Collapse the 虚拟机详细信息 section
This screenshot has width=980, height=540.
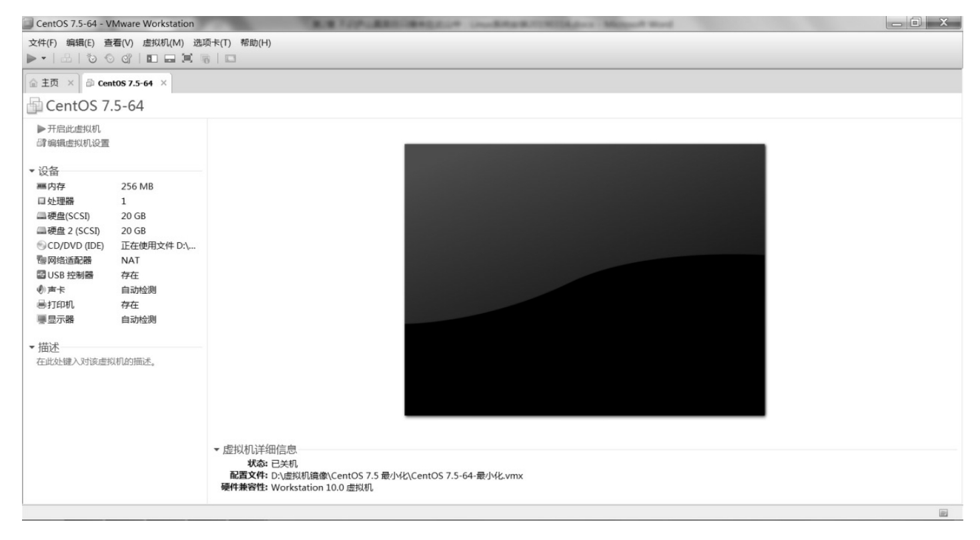click(x=216, y=449)
